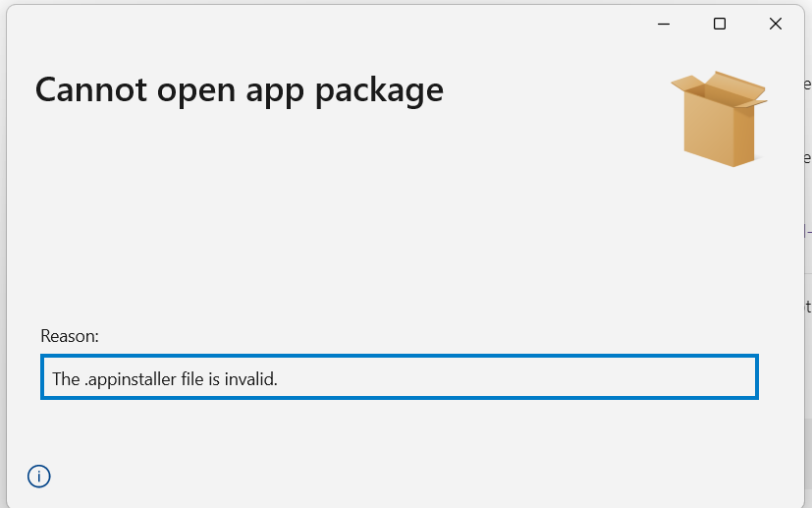This screenshot has width=812, height=508.
Task: Maximize the App Installer dialog window
Action: (x=720, y=24)
